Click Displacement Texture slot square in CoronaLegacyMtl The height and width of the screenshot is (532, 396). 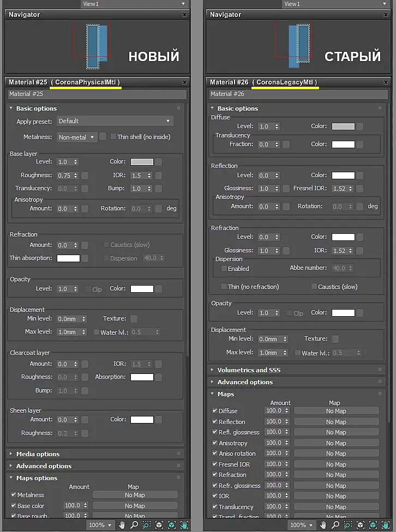335,338
